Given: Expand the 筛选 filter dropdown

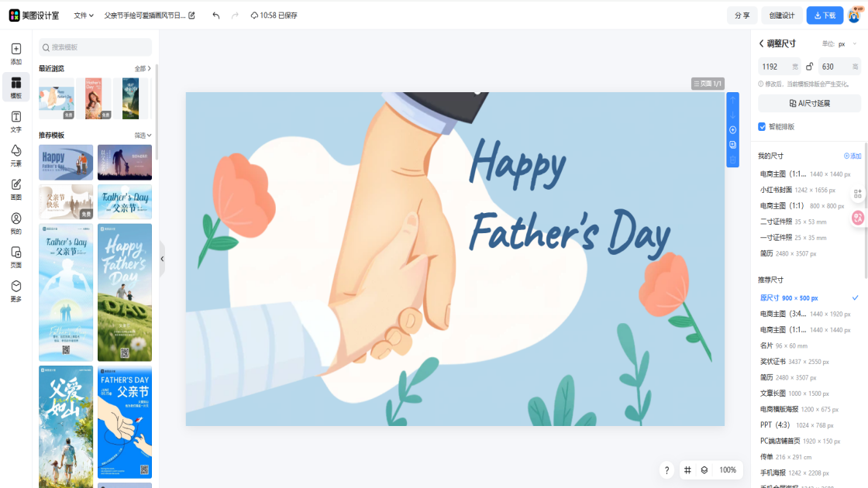Looking at the screenshot, I should click(x=143, y=135).
